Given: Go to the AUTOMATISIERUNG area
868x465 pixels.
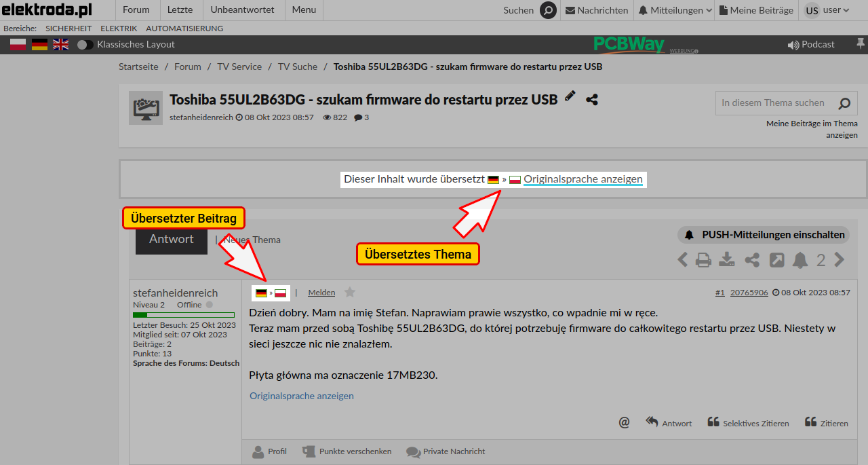Looking at the screenshot, I should point(184,29).
